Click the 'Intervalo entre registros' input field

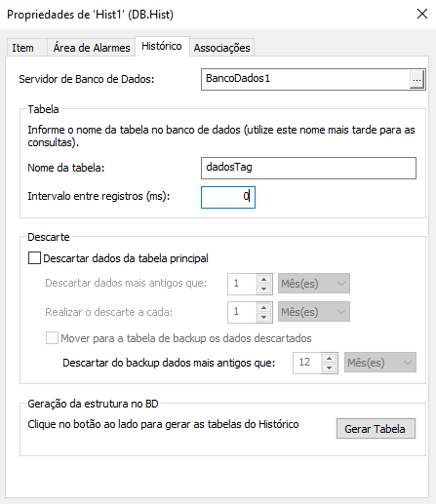point(228,197)
